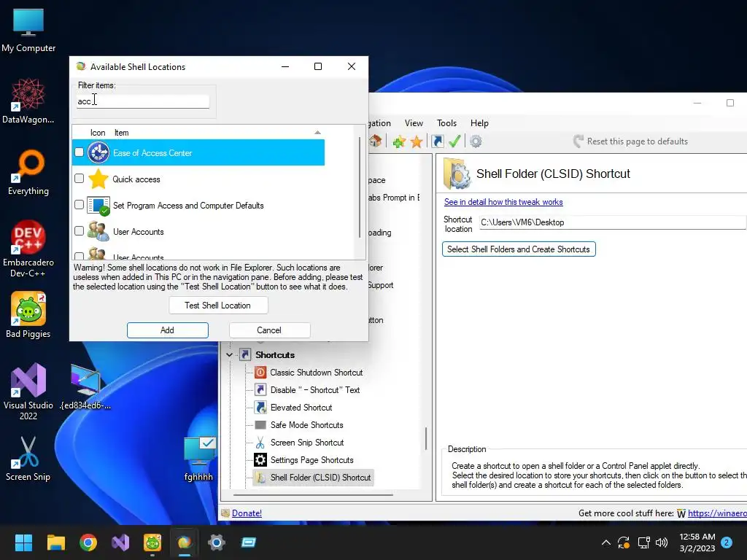The image size is (747, 560).
Task: Click the volume icon in system tray
Action: pos(662,542)
